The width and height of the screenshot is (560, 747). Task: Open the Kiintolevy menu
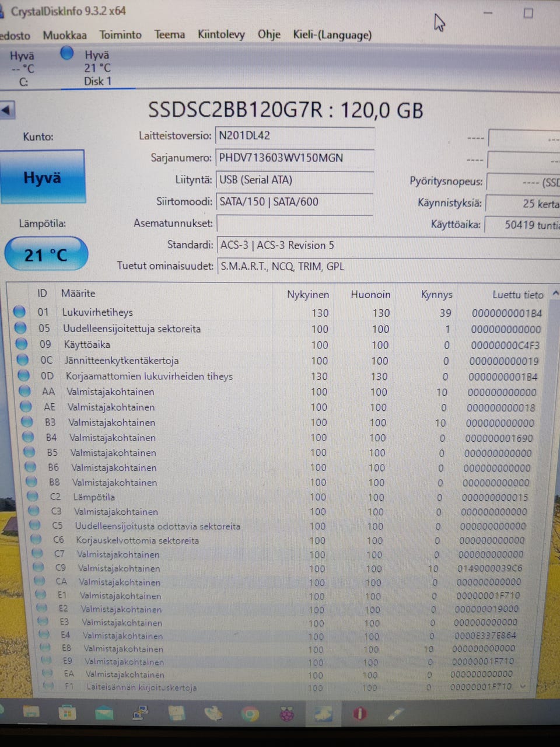[221, 34]
